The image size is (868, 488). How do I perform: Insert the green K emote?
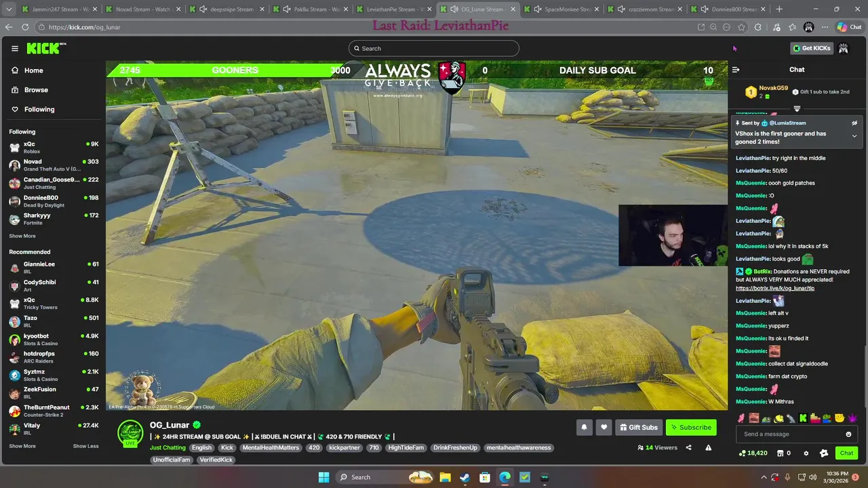pyautogui.click(x=803, y=418)
